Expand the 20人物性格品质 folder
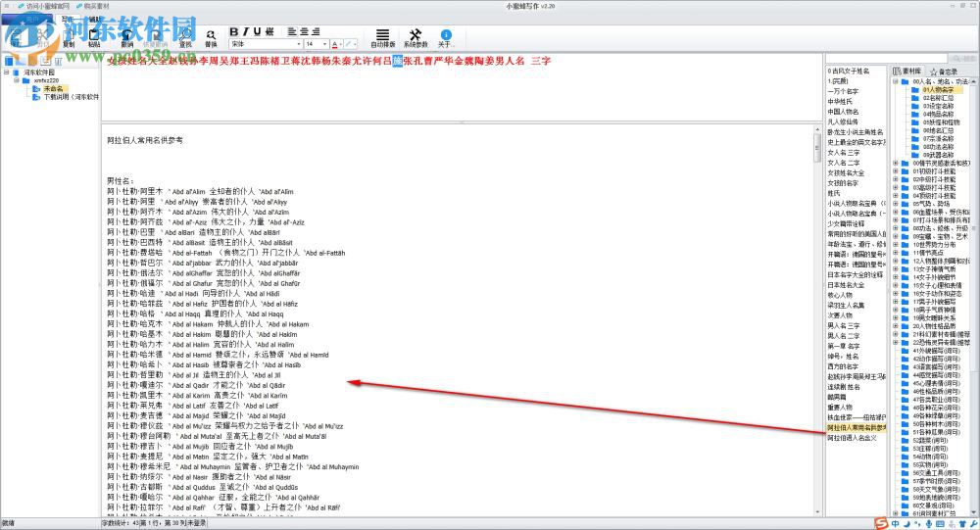The width and height of the screenshot is (980, 530). point(895,325)
